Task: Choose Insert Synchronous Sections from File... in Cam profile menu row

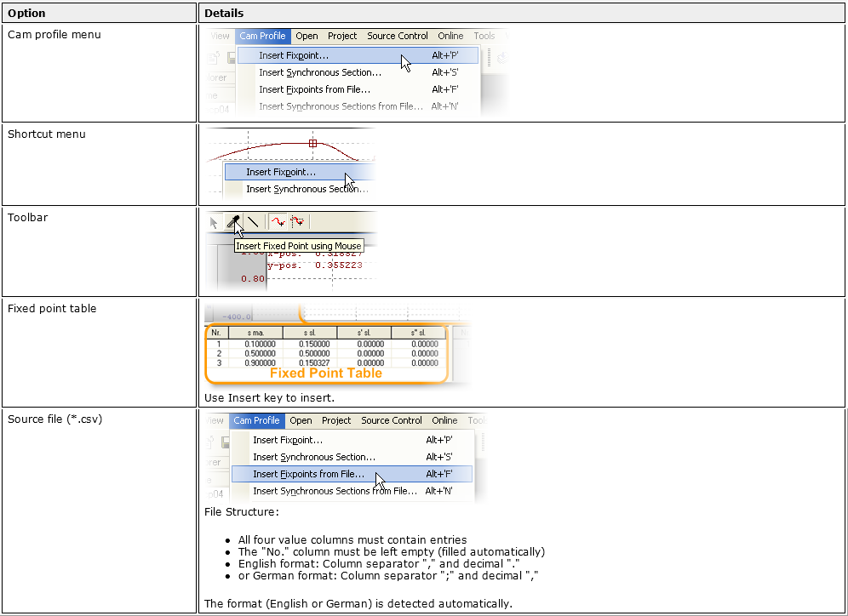Action: click(x=358, y=106)
